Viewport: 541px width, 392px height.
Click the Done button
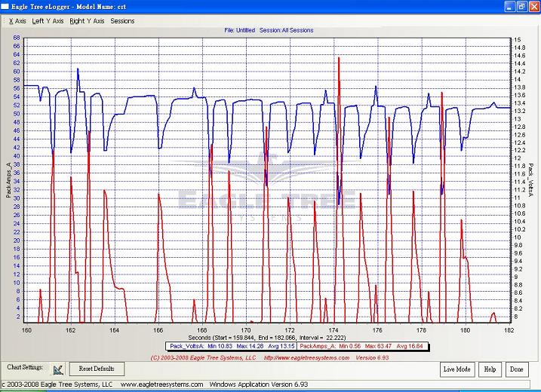517,369
